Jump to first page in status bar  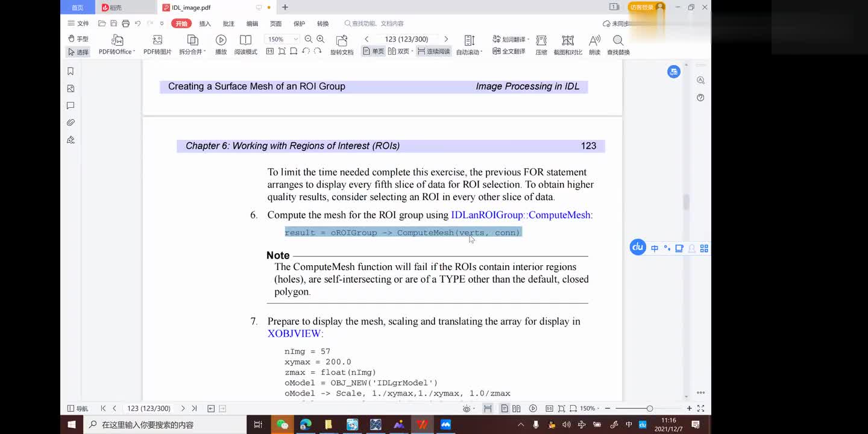pos(103,408)
